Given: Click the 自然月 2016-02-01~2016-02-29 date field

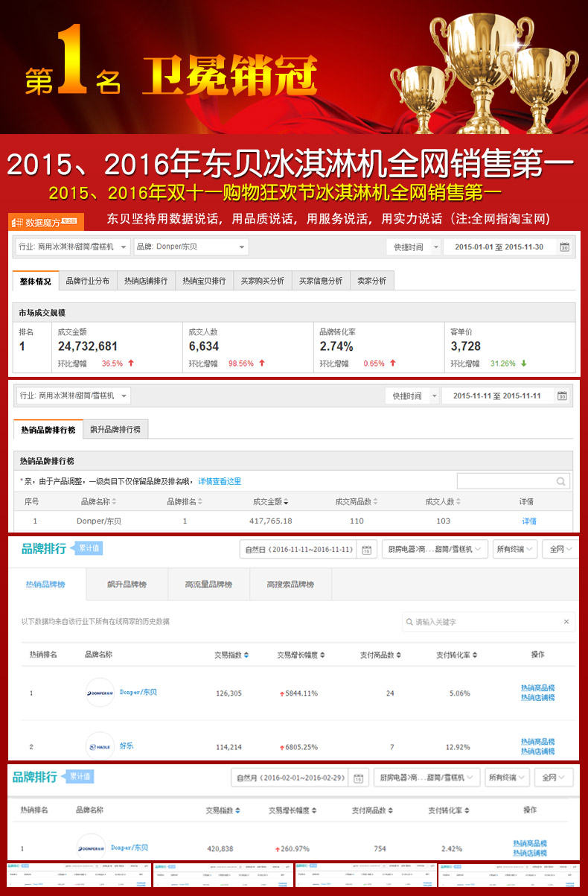Looking at the screenshot, I should pyautogui.click(x=291, y=778).
